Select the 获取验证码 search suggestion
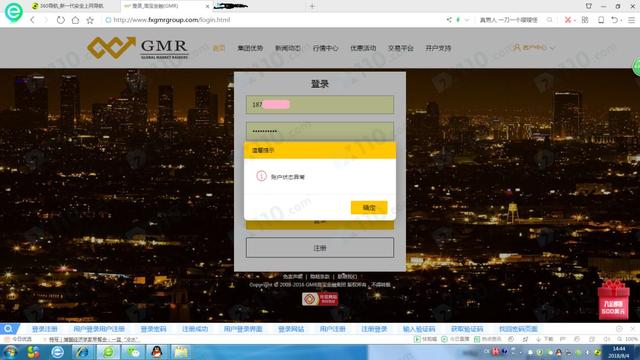Image resolution: width=640 pixels, height=360 pixels. (467, 329)
